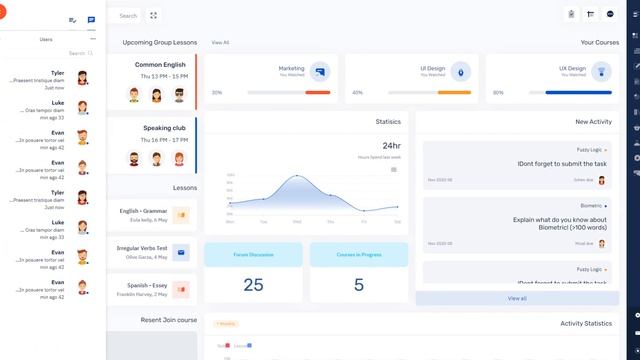Open the English - Grammar lesson title
Image resolution: width=640 pixels, height=360 pixels.
(143, 211)
